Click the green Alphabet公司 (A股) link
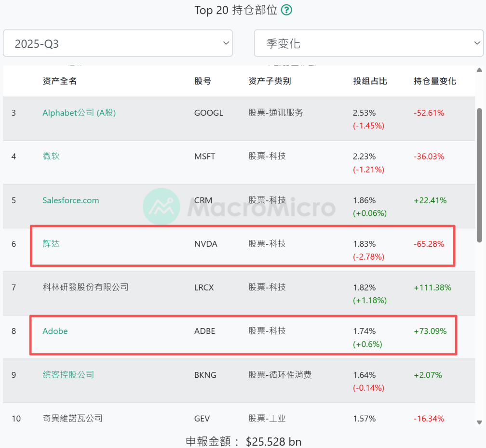Screen dimensions: 486x448 tap(79, 112)
